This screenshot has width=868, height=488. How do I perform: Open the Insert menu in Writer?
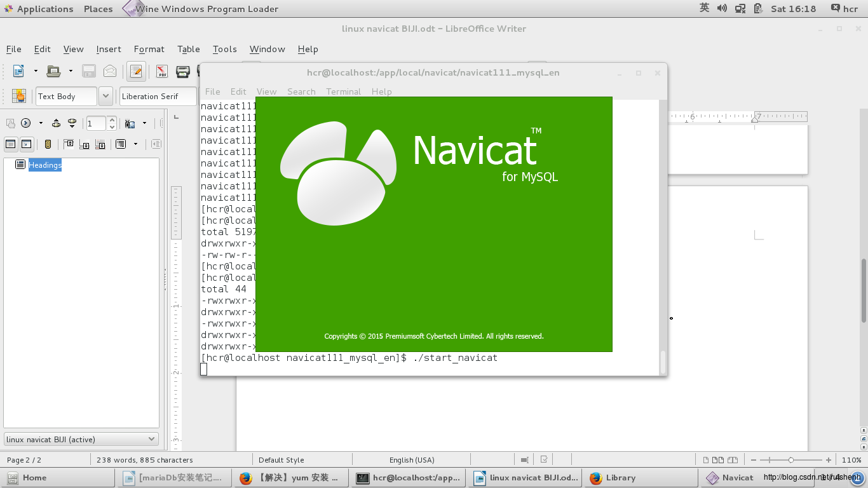point(109,49)
